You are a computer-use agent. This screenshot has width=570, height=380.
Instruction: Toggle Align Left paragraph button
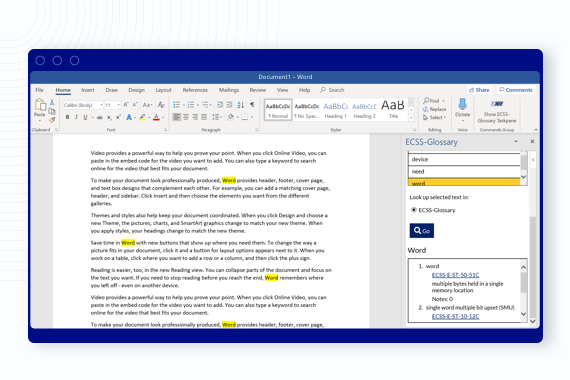click(176, 117)
